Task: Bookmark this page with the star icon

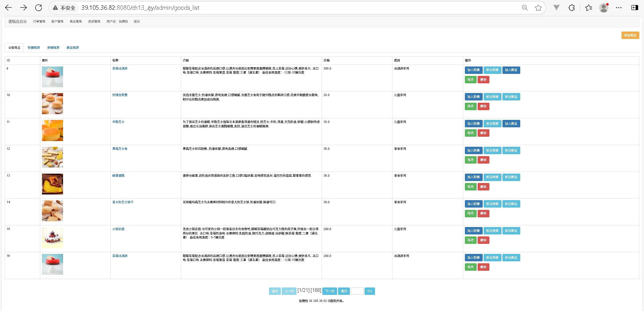Action: [x=538, y=8]
